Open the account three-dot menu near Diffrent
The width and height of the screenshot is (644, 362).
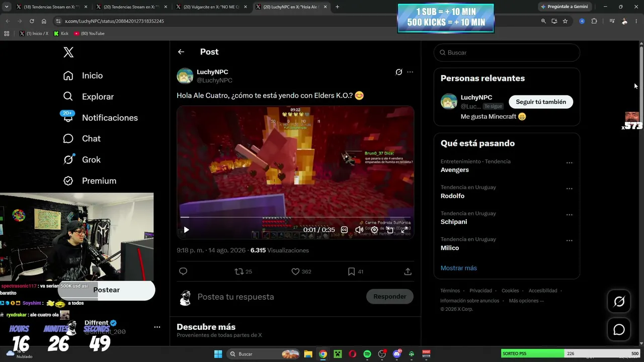tap(157, 327)
